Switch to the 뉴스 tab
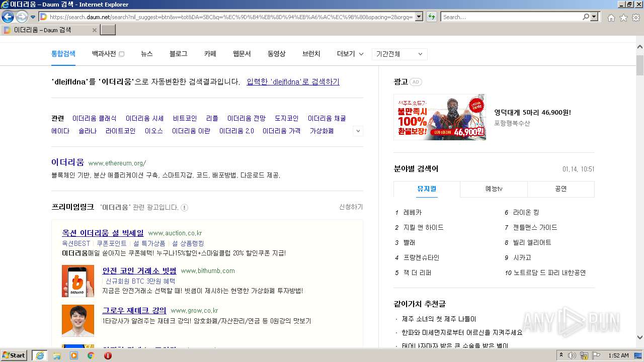 tap(147, 54)
